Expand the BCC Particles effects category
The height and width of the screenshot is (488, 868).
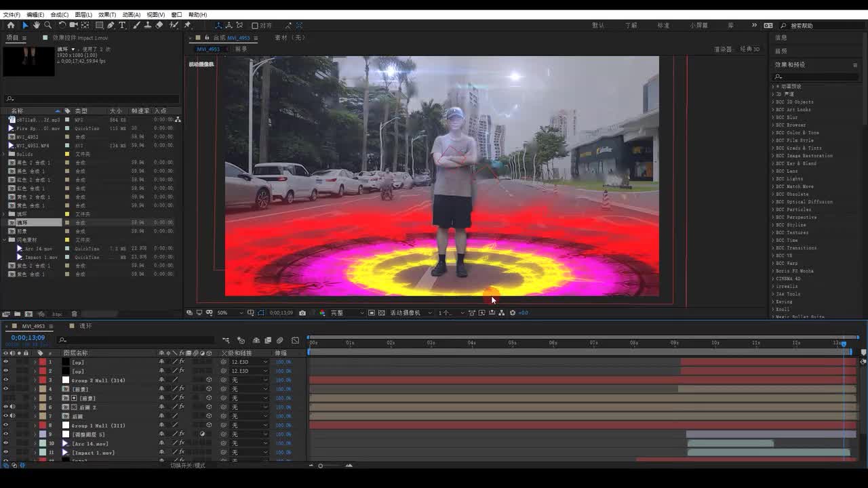click(x=774, y=209)
